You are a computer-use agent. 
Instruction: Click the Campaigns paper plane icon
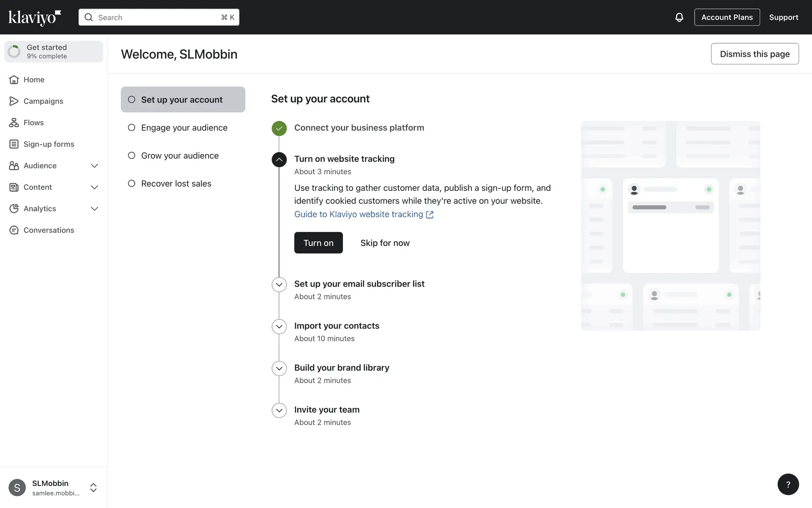coord(14,101)
